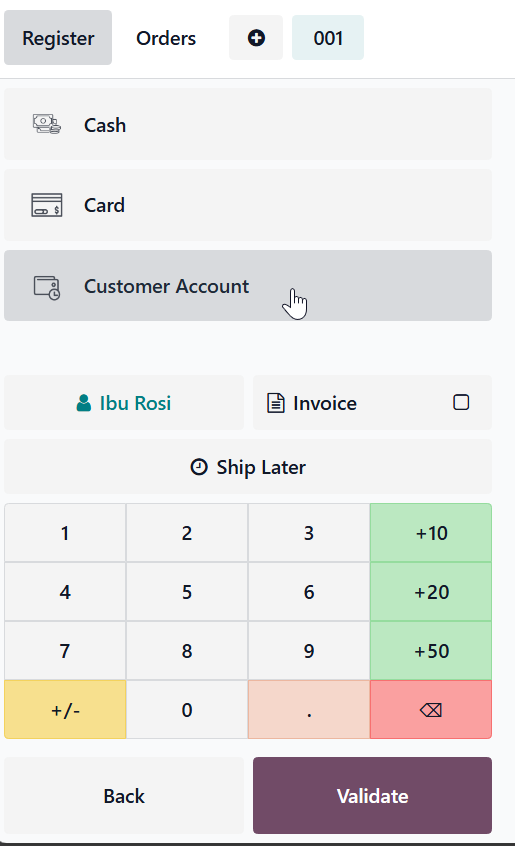
Task: Click the Ibu Rosi customer person icon
Action: click(84, 403)
